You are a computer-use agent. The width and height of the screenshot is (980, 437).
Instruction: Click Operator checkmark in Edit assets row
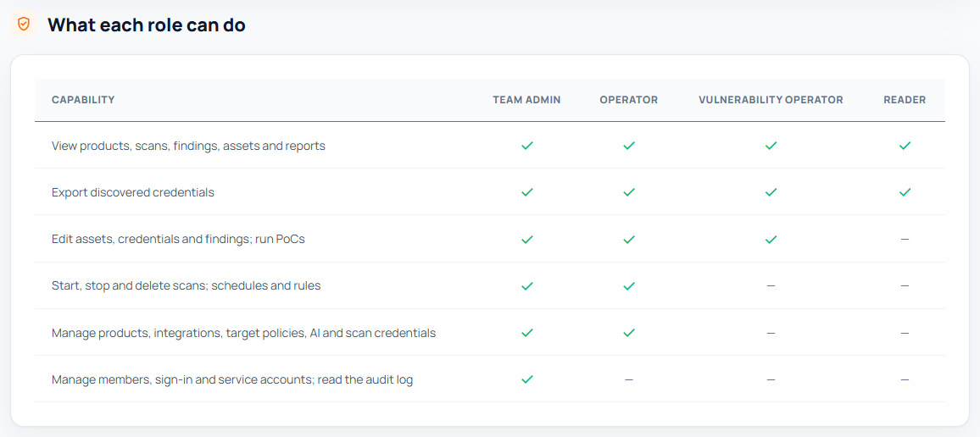tap(629, 239)
